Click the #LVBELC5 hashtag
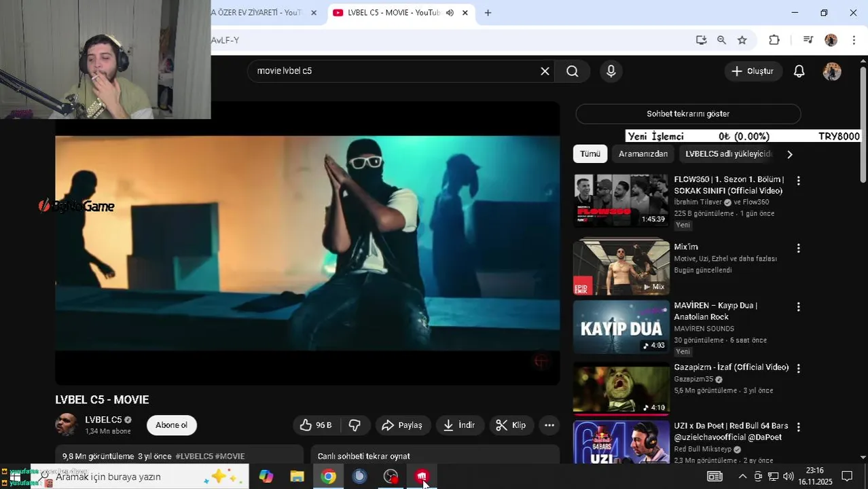The width and height of the screenshot is (868, 489). [x=194, y=456]
